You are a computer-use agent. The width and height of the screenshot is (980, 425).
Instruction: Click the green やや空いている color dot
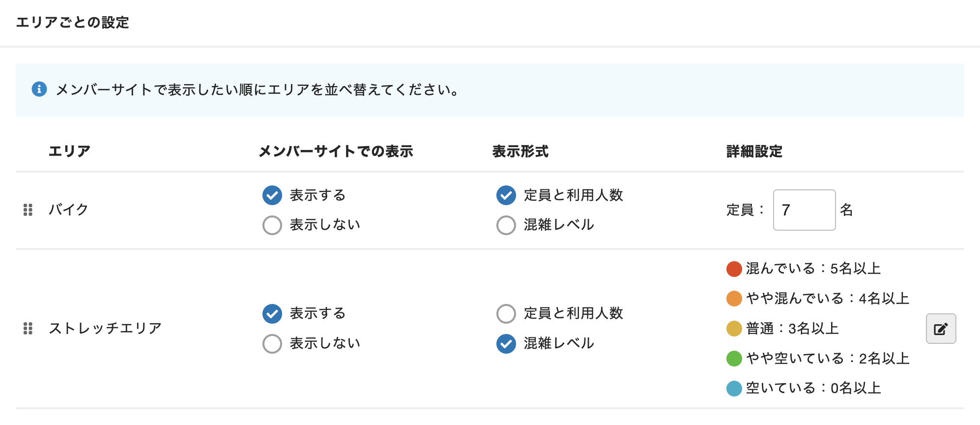[x=734, y=359]
